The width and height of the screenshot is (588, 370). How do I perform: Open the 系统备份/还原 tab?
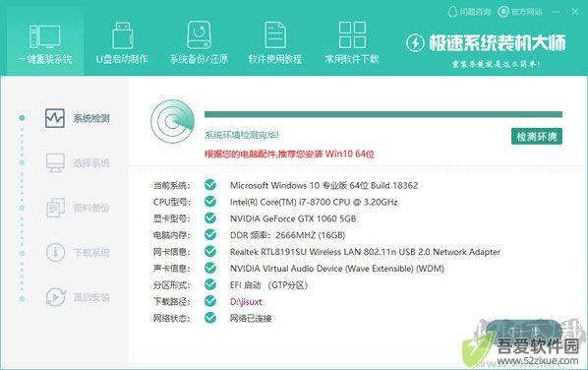tap(199, 42)
